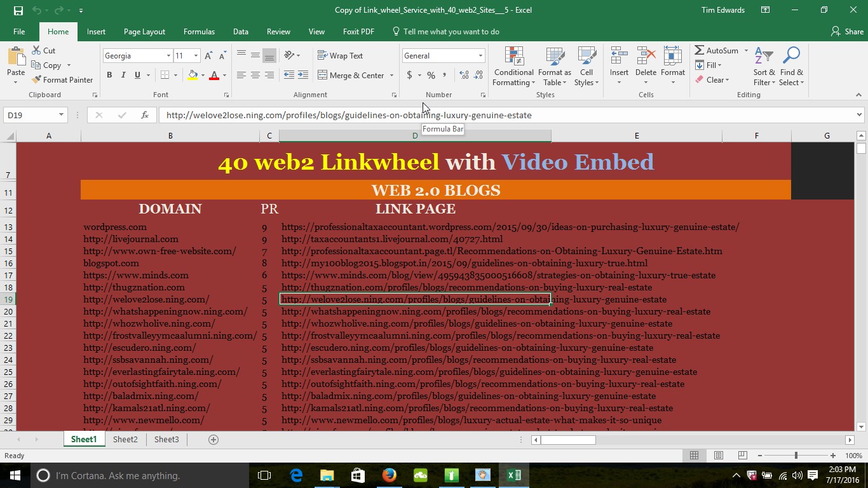Open the font name dropdown
Image resolution: width=868 pixels, height=488 pixels.
[x=168, y=56]
